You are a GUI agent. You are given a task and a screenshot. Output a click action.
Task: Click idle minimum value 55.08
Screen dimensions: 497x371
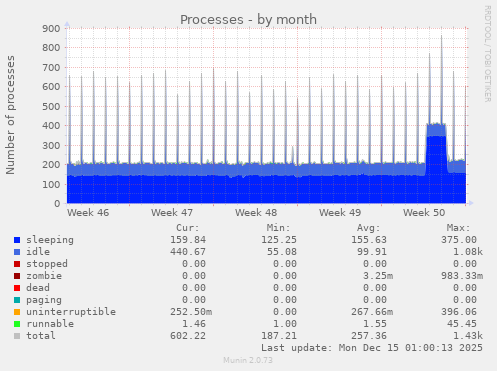pyautogui.click(x=282, y=252)
